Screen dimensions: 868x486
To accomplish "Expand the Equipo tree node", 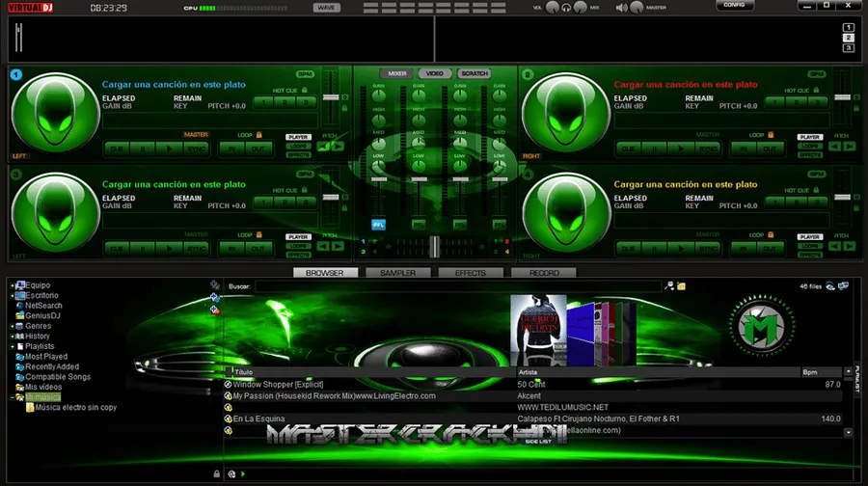I will click(x=13, y=285).
